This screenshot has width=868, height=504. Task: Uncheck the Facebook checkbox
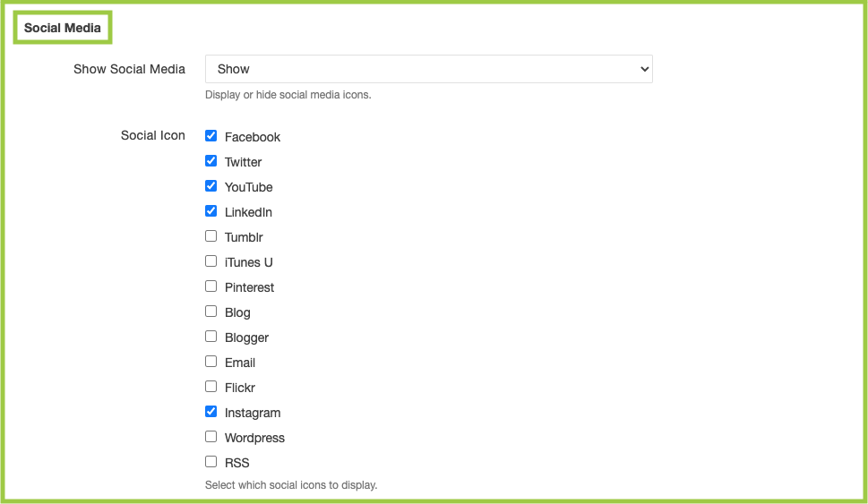[x=211, y=135]
